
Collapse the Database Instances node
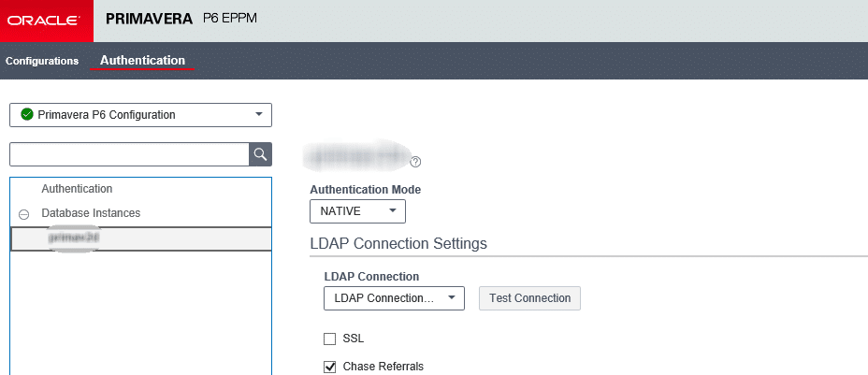23,214
